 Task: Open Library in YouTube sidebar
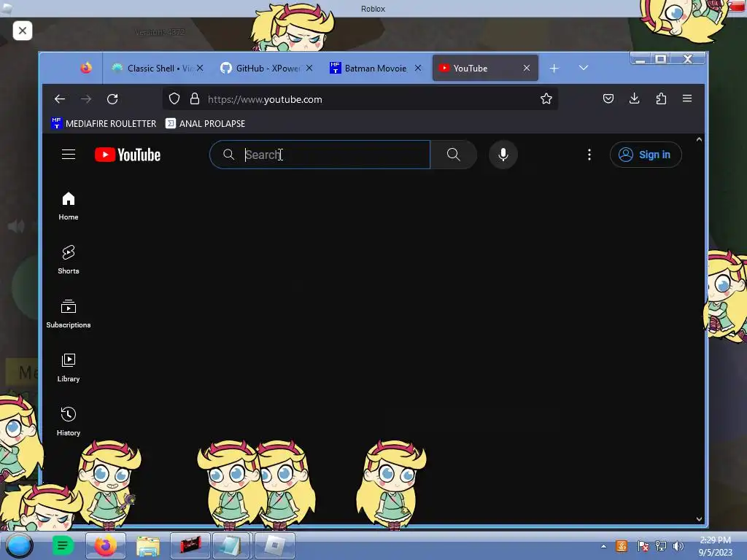pos(69,367)
